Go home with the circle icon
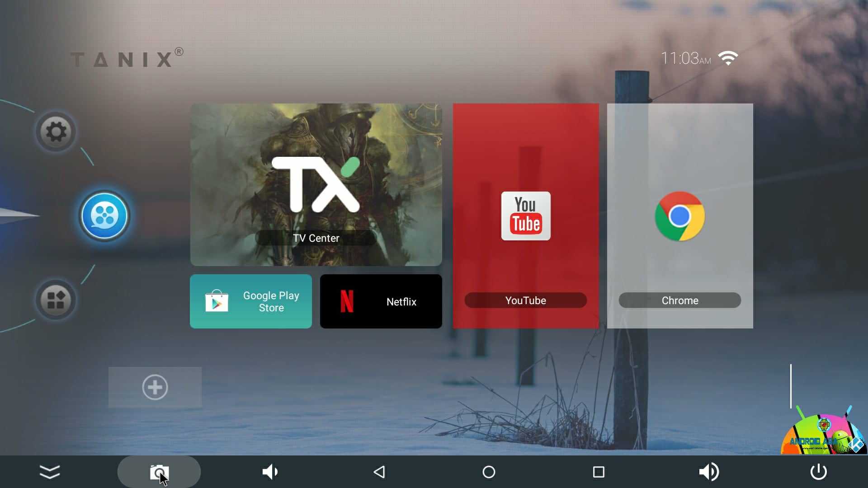The image size is (868, 488). [x=489, y=472]
